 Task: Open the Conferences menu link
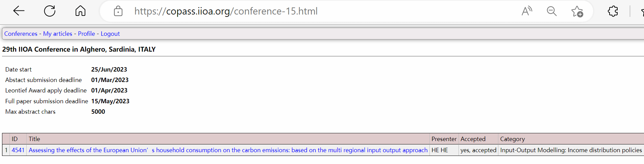pyautogui.click(x=21, y=34)
